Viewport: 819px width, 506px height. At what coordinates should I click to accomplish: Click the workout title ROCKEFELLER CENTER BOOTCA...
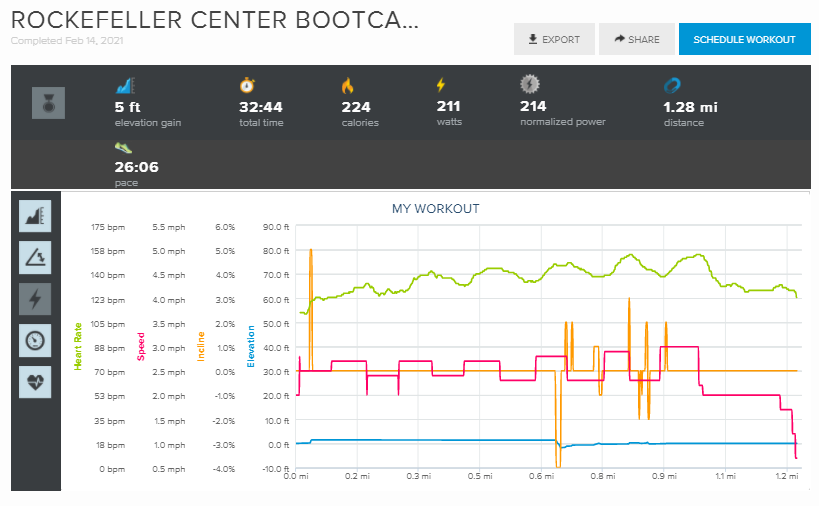215,20
